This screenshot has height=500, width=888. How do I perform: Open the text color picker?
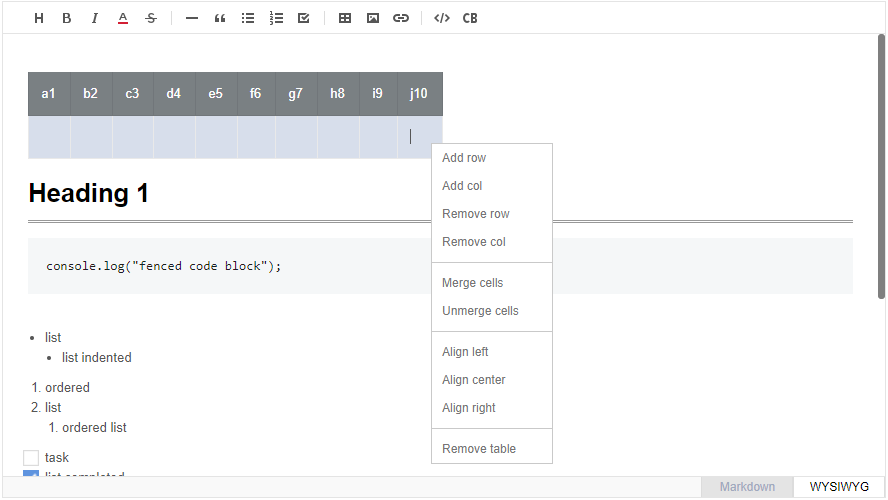click(x=123, y=18)
